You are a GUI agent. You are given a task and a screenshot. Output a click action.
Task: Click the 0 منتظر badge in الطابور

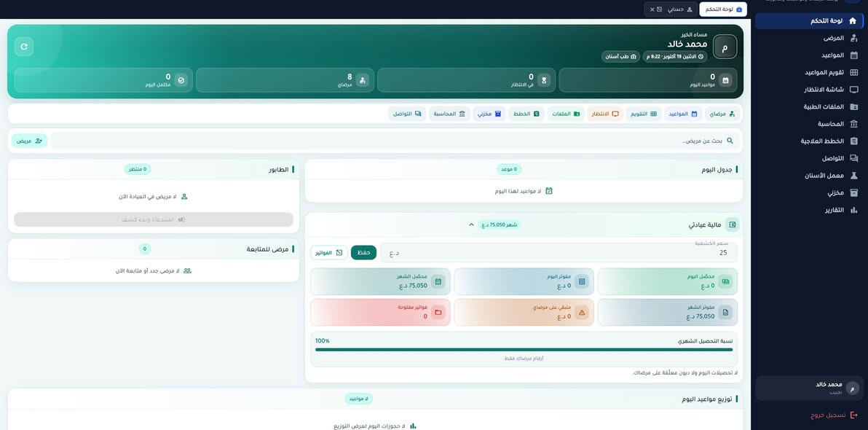click(138, 169)
